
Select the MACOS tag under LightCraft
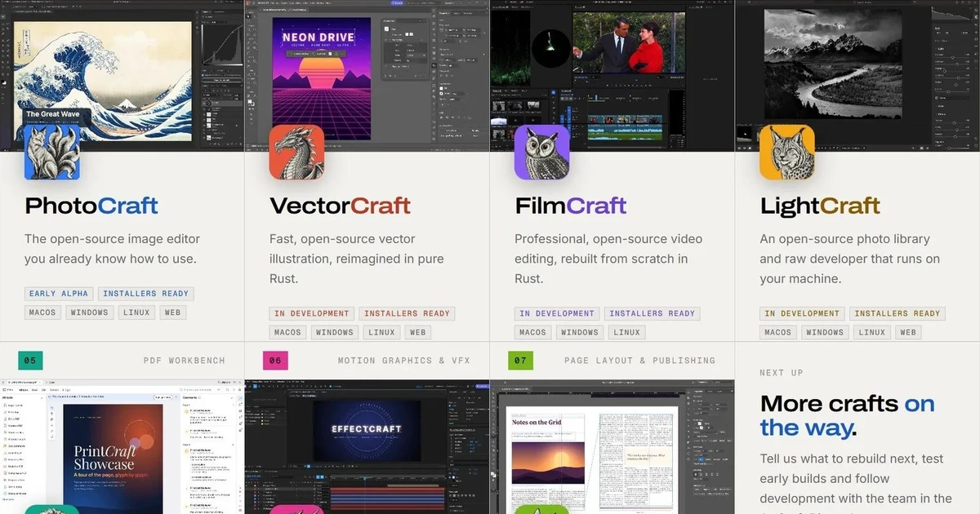click(x=777, y=332)
